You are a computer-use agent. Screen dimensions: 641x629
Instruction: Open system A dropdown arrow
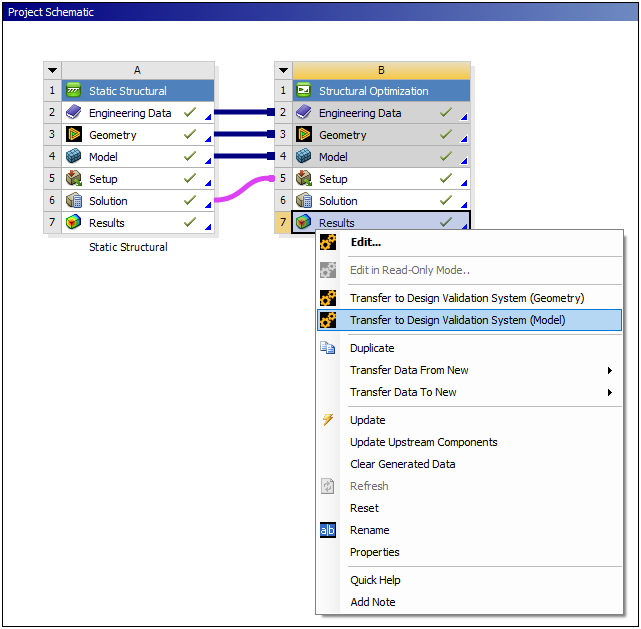[x=52, y=70]
